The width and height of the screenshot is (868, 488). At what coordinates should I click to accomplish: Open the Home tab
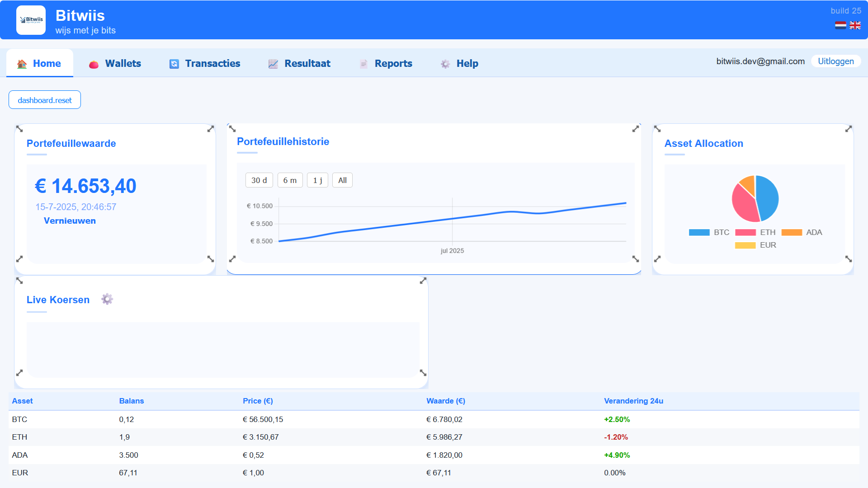[47, 63]
